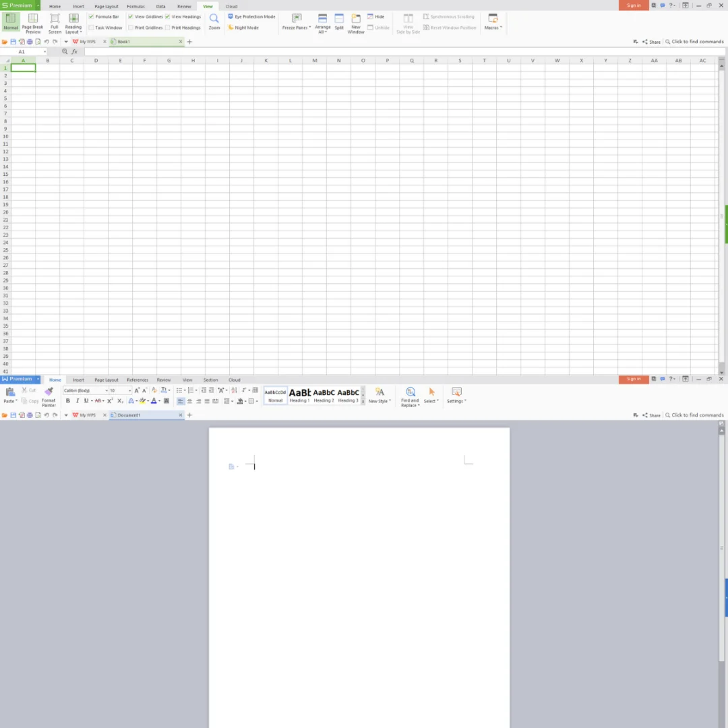Toggle the View Gridlines checkbox
Screen dimensions: 728x728
pyautogui.click(x=131, y=17)
